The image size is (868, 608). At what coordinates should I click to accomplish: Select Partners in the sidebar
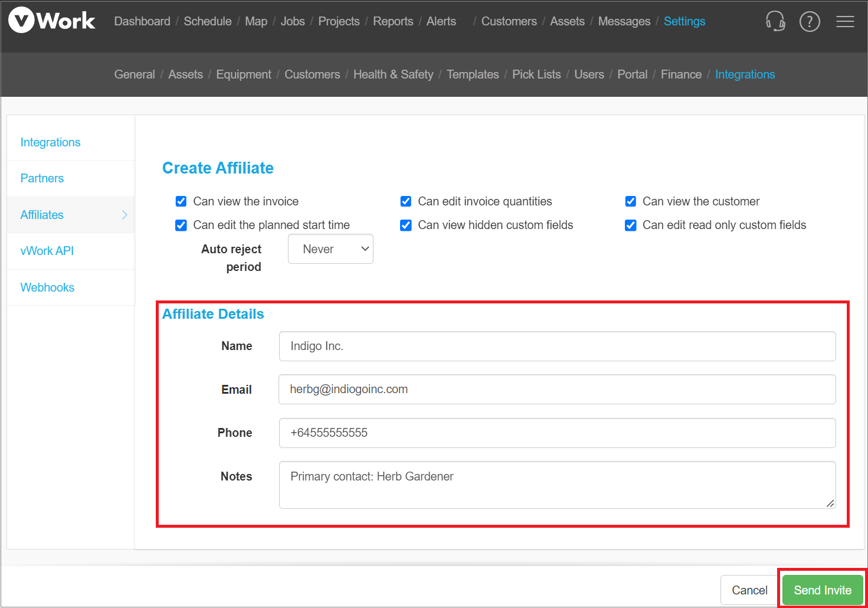tap(71, 178)
